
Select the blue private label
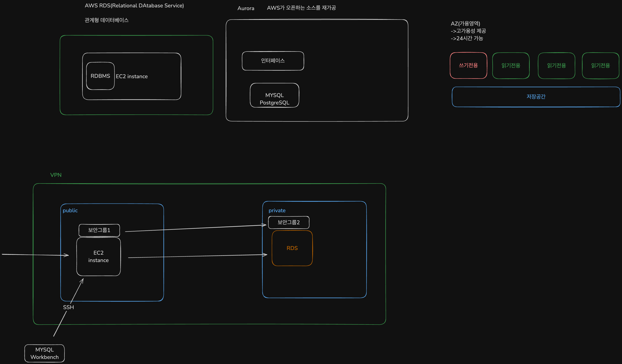pos(277,211)
